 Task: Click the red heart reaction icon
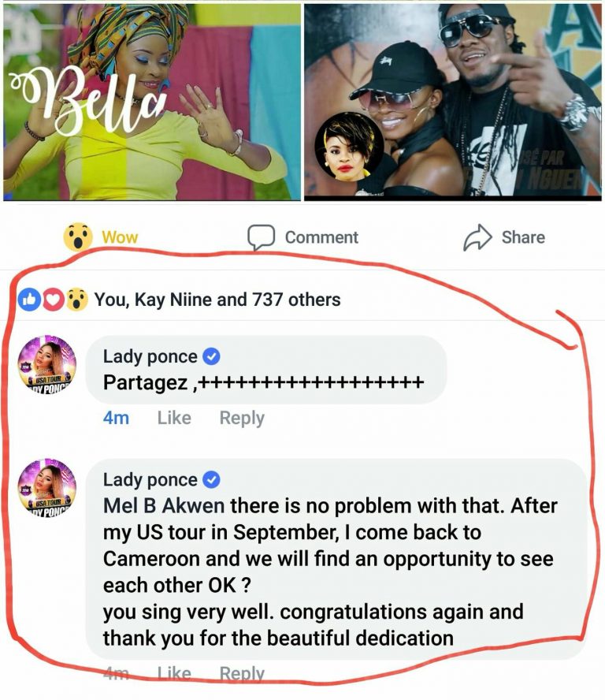(54, 300)
